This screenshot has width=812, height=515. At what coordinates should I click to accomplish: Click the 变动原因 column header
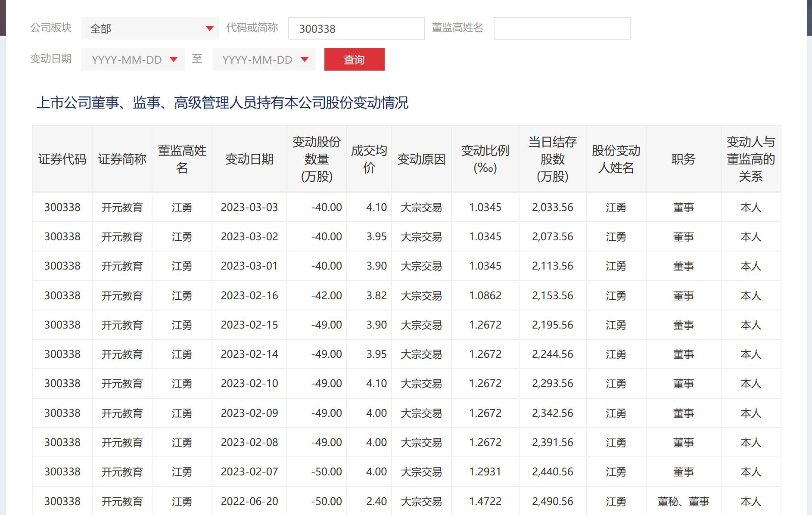(x=421, y=159)
